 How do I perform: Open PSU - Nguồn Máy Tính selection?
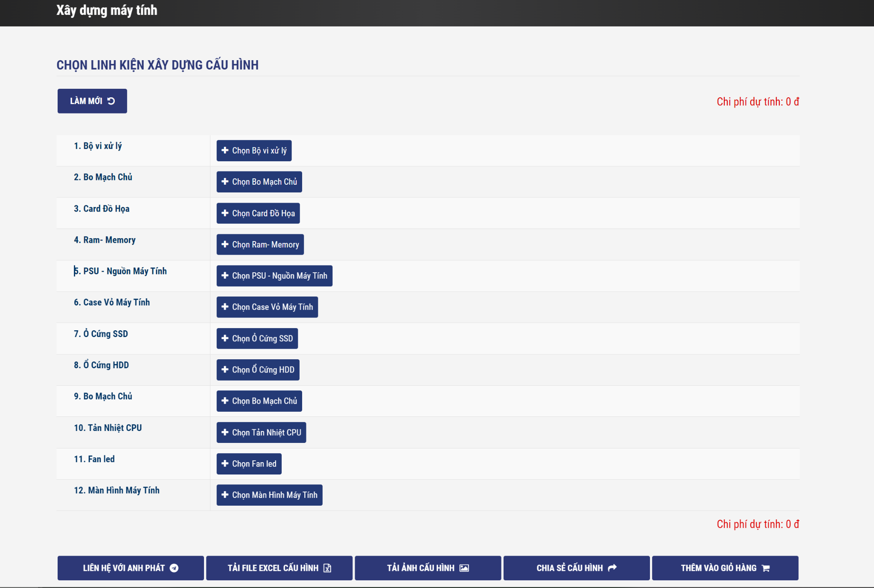click(274, 276)
